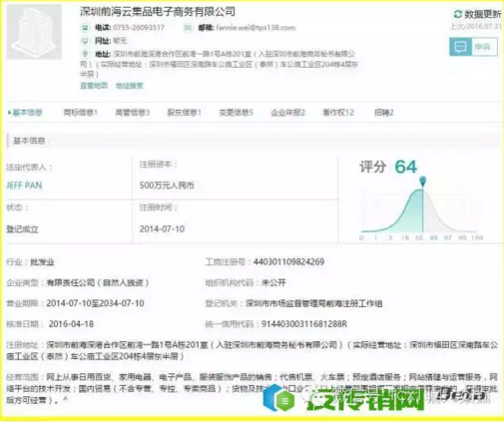504x422 pixels.
Task: Click the email fannie.wei@tps138.com
Action: 255,28
